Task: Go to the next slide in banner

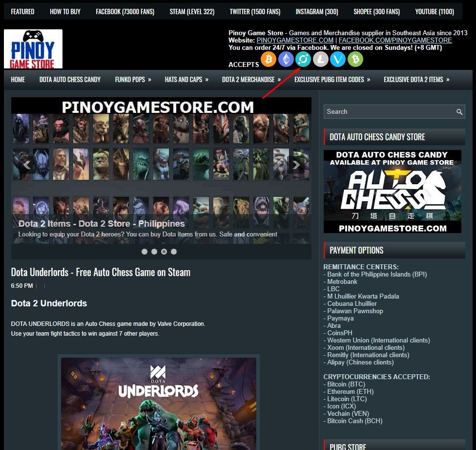Action: point(296,165)
